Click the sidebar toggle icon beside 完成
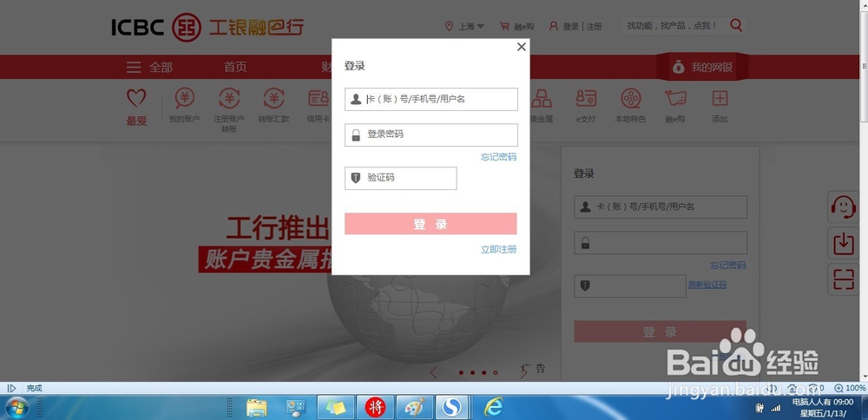Screen dimensions: 868x420 pos(11,389)
